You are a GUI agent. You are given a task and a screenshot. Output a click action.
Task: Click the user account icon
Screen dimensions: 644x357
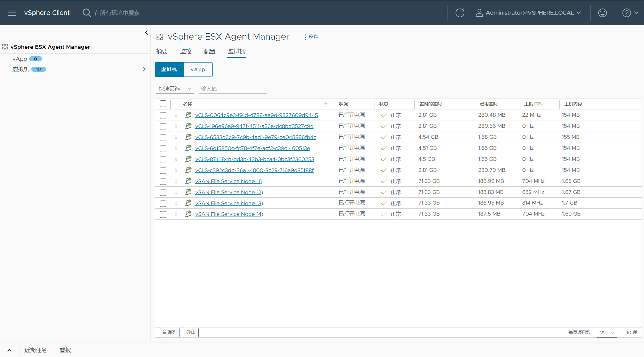pyautogui.click(x=479, y=13)
